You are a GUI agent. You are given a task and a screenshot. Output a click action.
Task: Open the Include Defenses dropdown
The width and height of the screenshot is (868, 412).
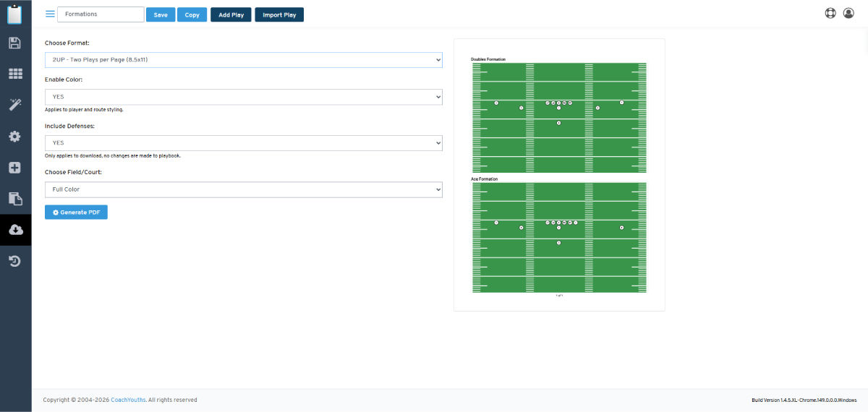[x=244, y=143]
